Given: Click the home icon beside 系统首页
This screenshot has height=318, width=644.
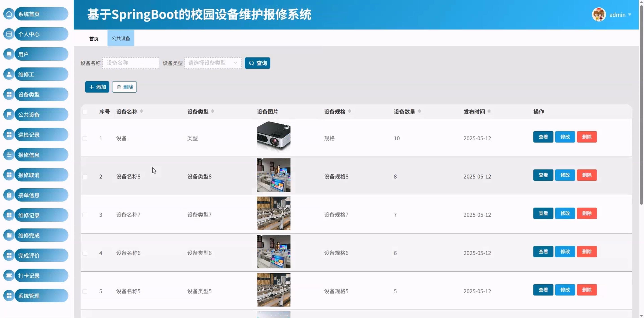Looking at the screenshot, I should pos(9,14).
